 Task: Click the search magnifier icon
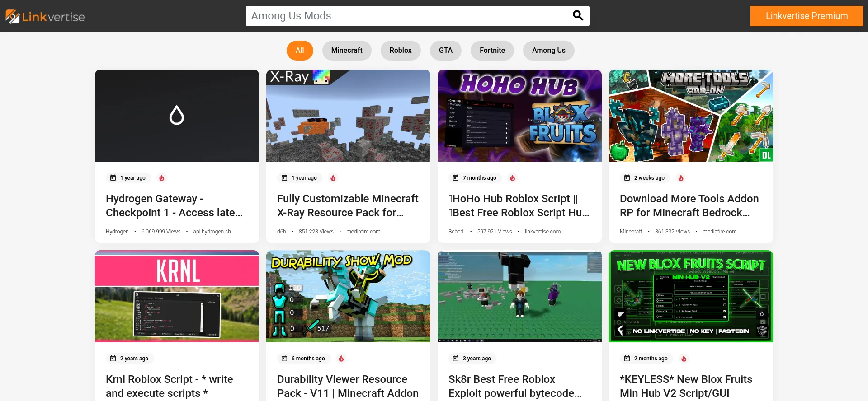[578, 16]
